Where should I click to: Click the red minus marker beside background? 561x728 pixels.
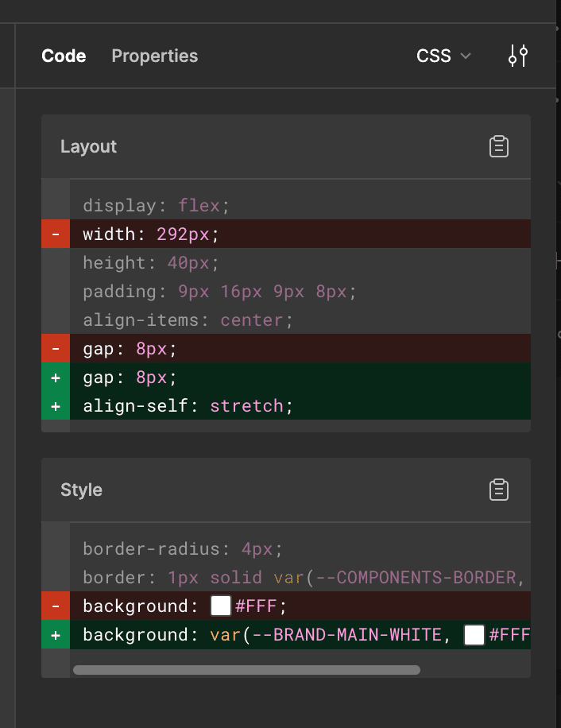(56, 606)
